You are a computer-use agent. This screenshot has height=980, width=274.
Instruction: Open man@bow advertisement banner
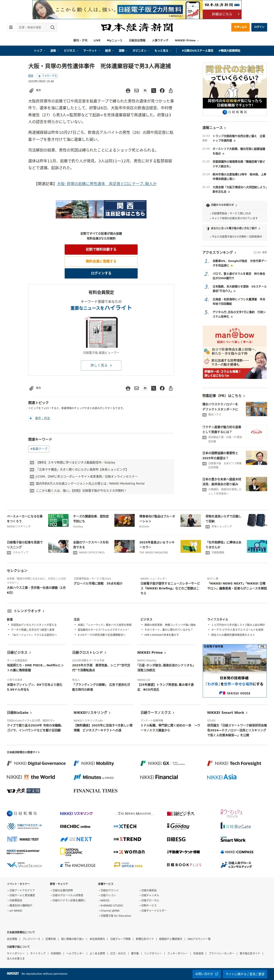[x=234, y=352]
